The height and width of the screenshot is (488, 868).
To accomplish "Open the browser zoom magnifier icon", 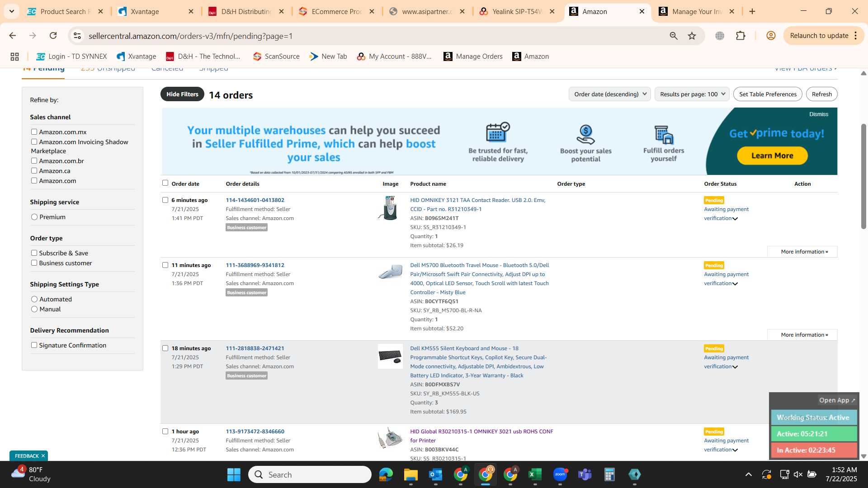I will click(x=674, y=36).
